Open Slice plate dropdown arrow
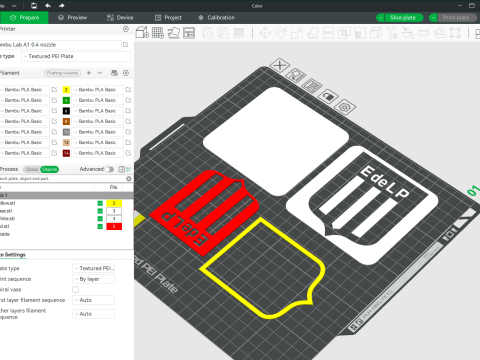480x360 pixels. point(380,18)
